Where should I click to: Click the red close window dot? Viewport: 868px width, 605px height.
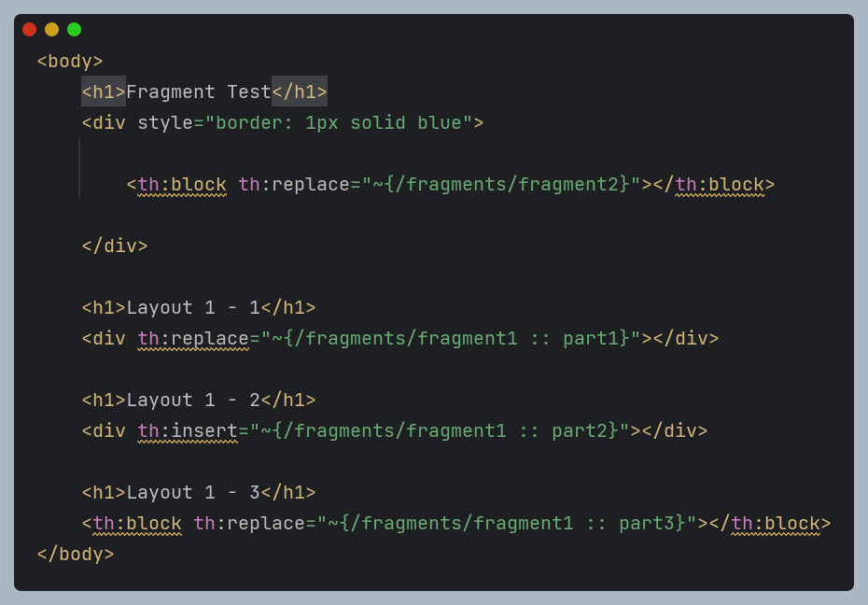[x=29, y=29]
